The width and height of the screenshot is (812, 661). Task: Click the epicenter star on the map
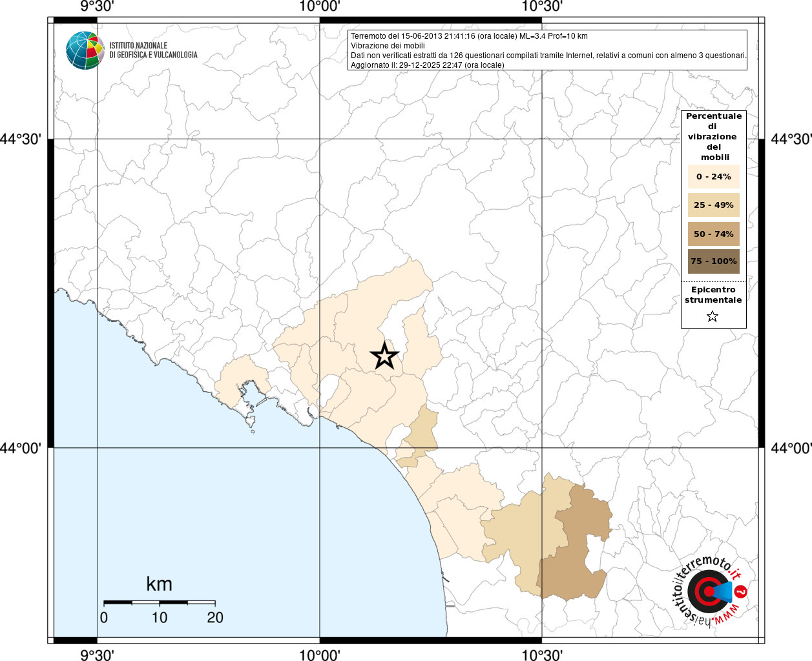point(385,356)
